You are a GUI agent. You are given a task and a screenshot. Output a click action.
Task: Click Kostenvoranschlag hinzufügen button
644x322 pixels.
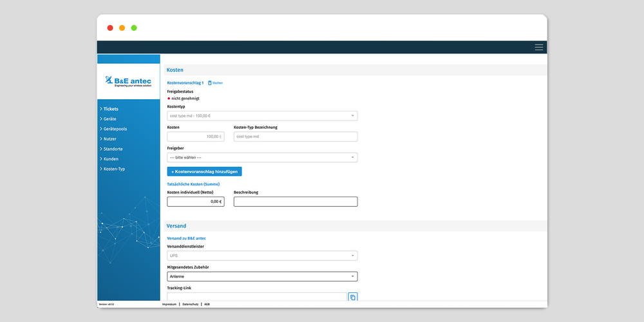(205, 172)
